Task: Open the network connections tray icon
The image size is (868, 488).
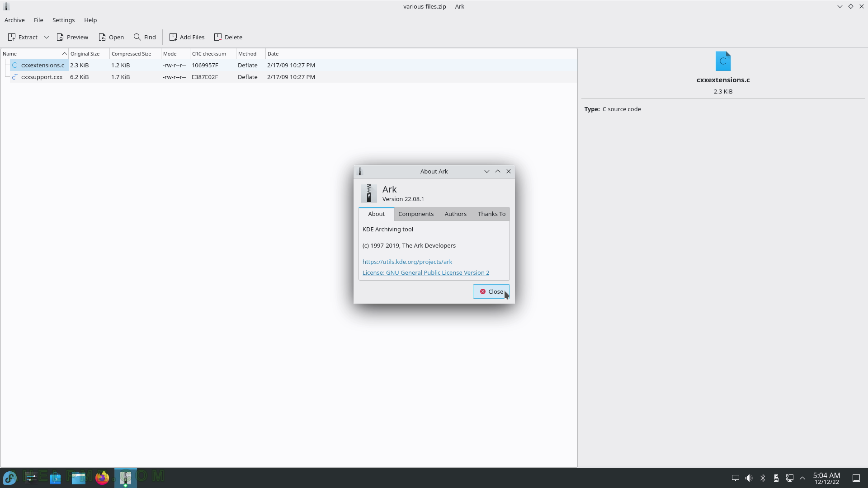Action: tap(790, 478)
